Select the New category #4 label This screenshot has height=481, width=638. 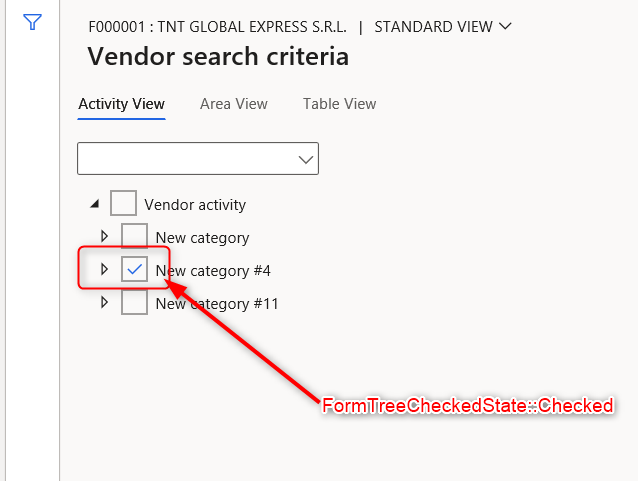pos(213,271)
